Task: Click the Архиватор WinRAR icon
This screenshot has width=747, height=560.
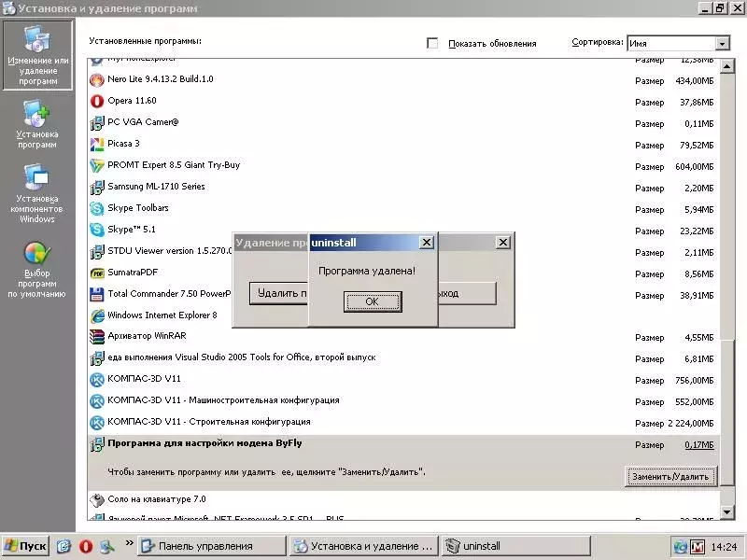Action: (97, 337)
